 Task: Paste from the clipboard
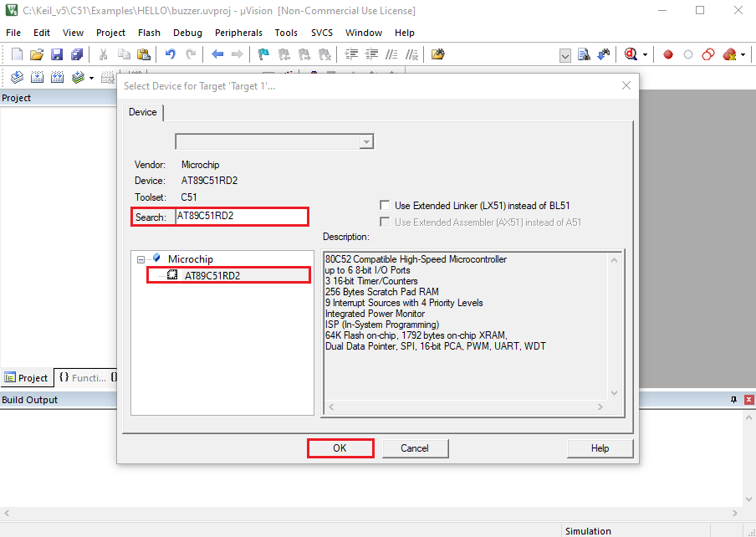tap(143, 54)
